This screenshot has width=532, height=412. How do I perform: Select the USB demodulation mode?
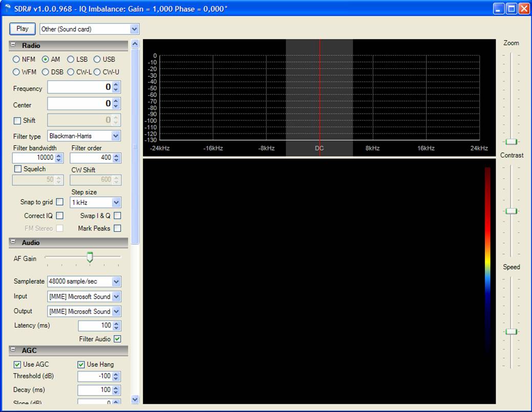(97, 59)
